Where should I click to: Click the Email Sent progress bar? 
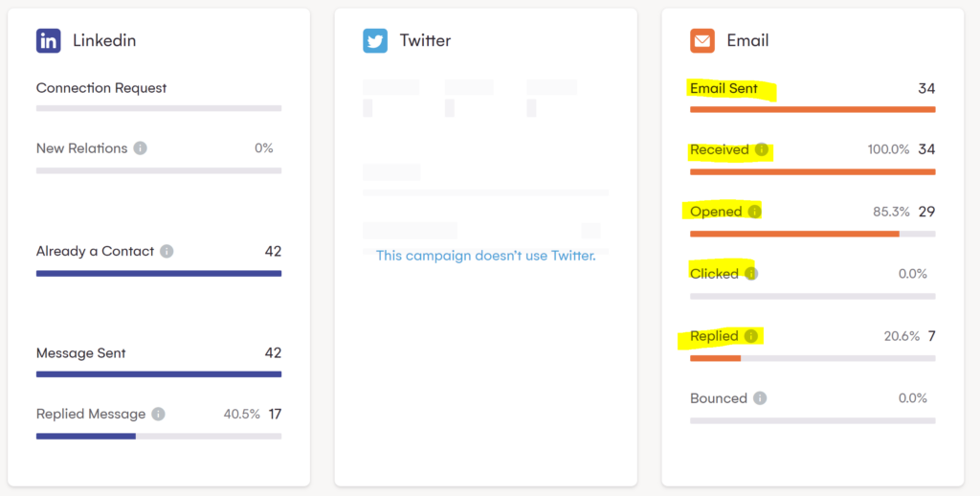[813, 109]
